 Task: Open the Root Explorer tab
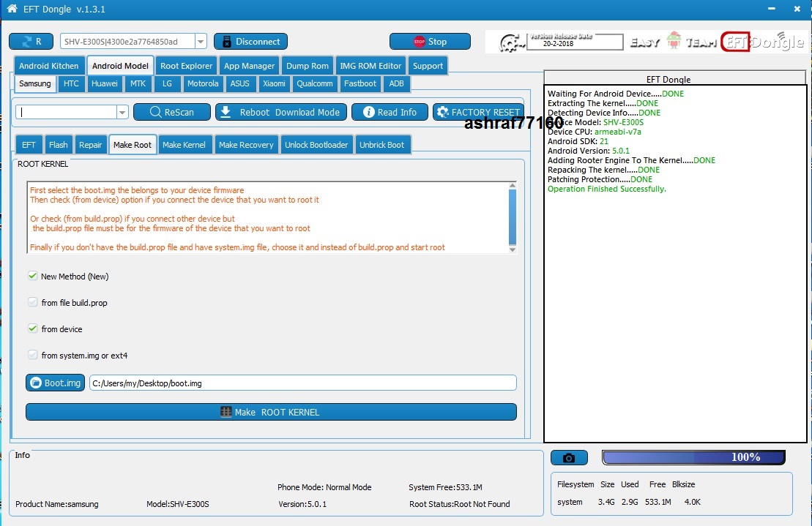click(187, 66)
